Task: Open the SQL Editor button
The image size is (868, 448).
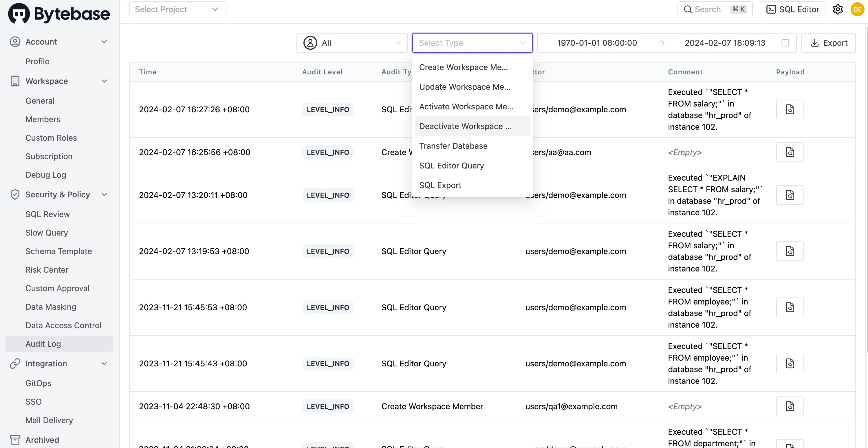Action: tap(792, 10)
